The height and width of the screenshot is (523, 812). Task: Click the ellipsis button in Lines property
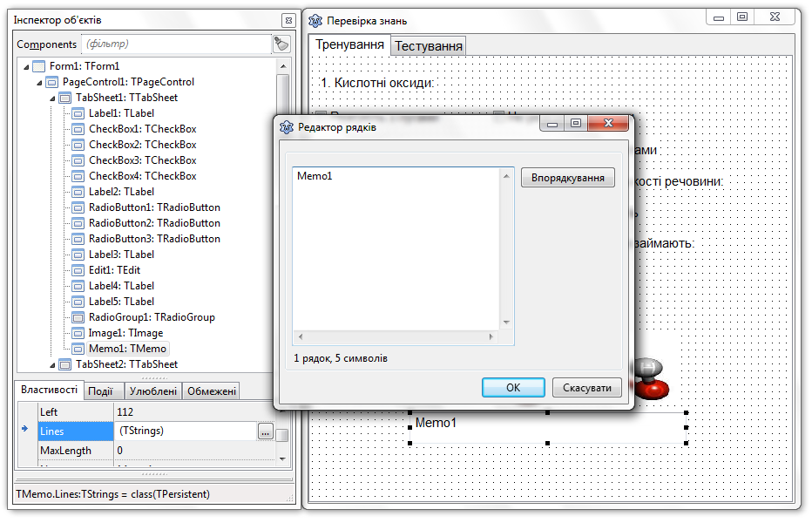pos(265,431)
